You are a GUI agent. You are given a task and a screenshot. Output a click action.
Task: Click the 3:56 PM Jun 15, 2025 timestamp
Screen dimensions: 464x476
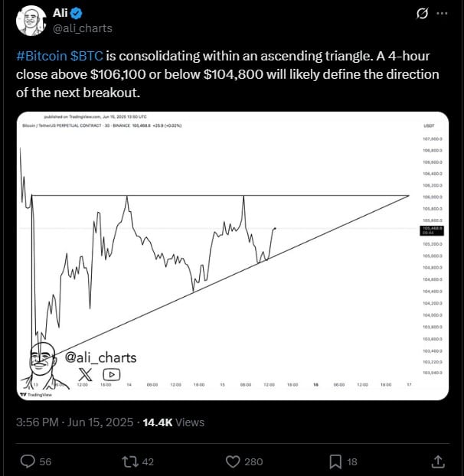(x=72, y=422)
